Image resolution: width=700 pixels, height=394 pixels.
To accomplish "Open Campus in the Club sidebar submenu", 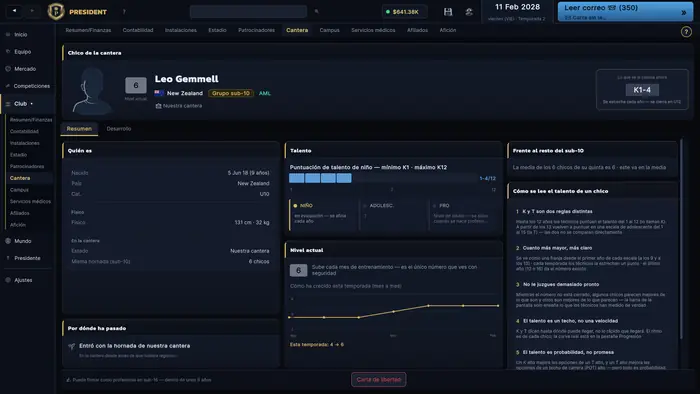I will [x=19, y=190].
